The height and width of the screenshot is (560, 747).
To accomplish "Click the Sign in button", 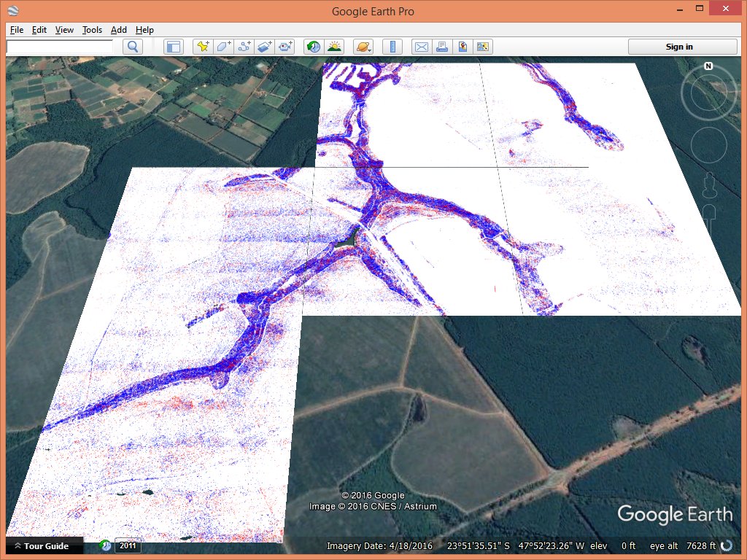I will 679,47.
